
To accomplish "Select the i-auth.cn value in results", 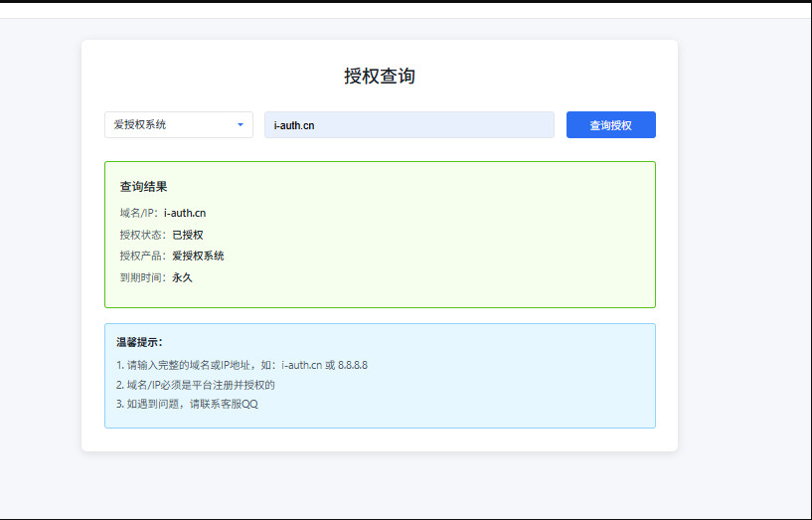I will tap(185, 213).
